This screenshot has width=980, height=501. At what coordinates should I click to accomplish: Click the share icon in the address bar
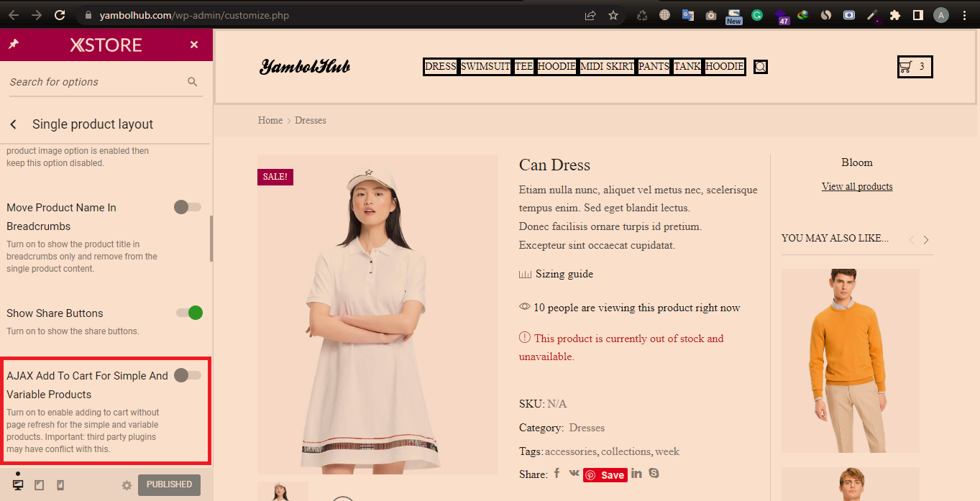click(x=590, y=15)
